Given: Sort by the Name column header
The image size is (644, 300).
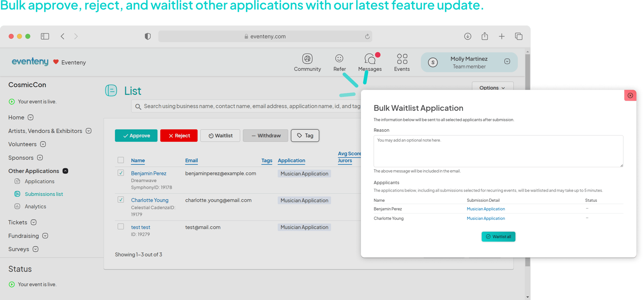Looking at the screenshot, I should click(x=138, y=160).
